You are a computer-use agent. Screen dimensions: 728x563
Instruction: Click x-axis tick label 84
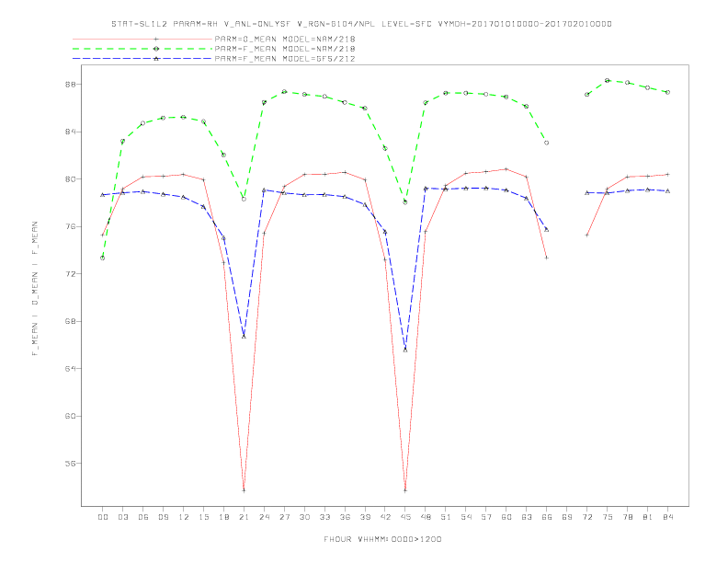668,517
